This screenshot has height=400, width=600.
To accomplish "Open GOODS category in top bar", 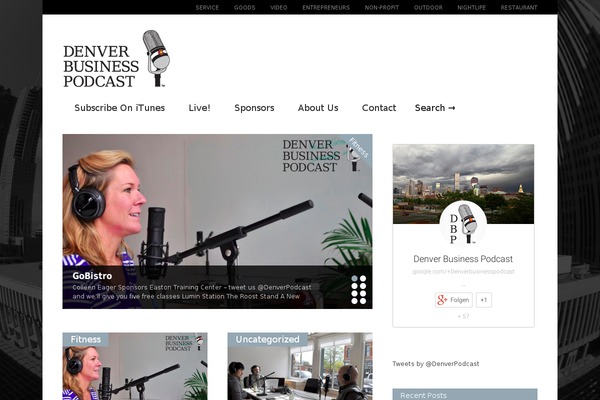I will tap(245, 7).
